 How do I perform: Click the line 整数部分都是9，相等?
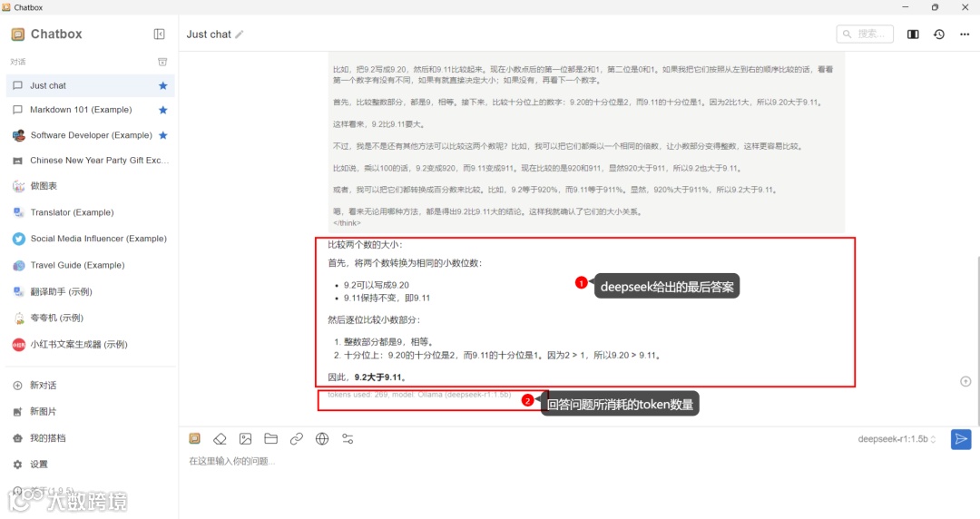(388, 342)
